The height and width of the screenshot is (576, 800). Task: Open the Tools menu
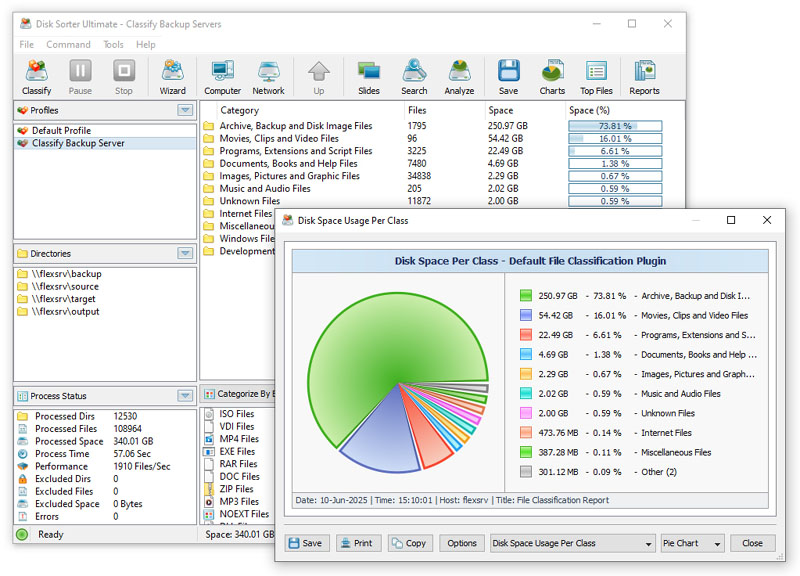click(x=113, y=44)
